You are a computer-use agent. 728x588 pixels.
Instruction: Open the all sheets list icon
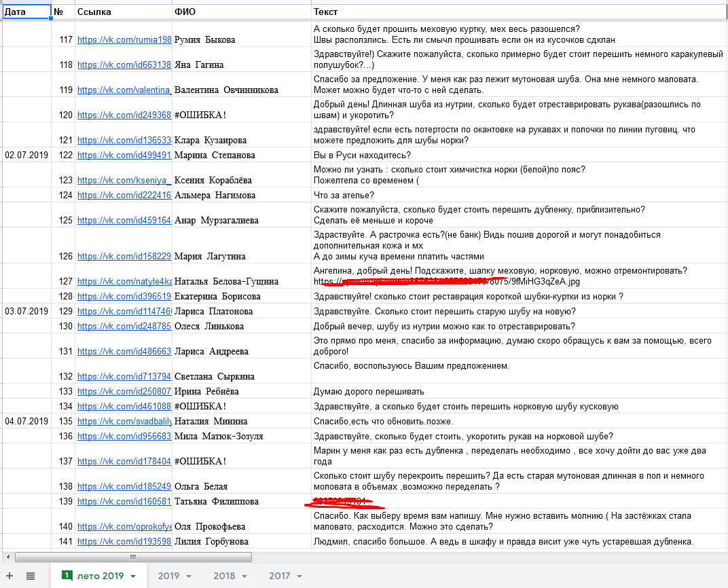[x=30, y=576]
